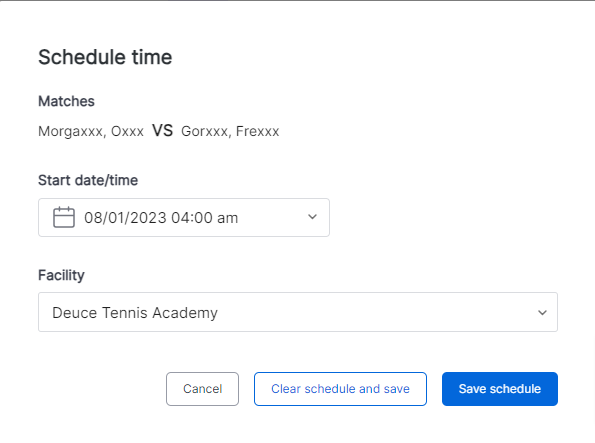Image resolution: width=595 pixels, height=443 pixels.
Task: Click the Cancel button
Action: pos(202,389)
